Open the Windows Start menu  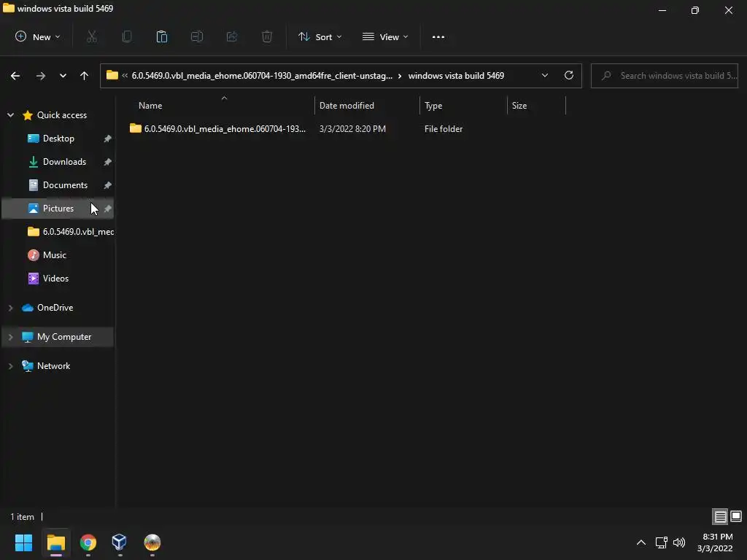coord(23,542)
